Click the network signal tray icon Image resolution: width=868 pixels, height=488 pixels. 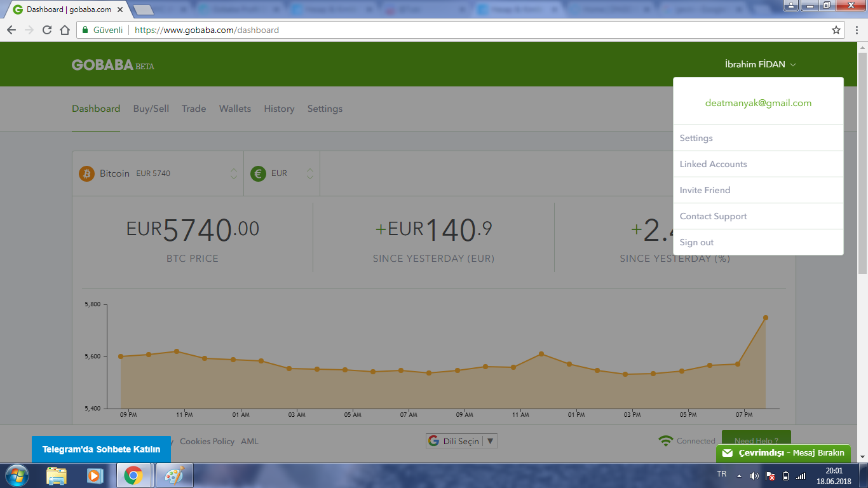click(x=801, y=476)
